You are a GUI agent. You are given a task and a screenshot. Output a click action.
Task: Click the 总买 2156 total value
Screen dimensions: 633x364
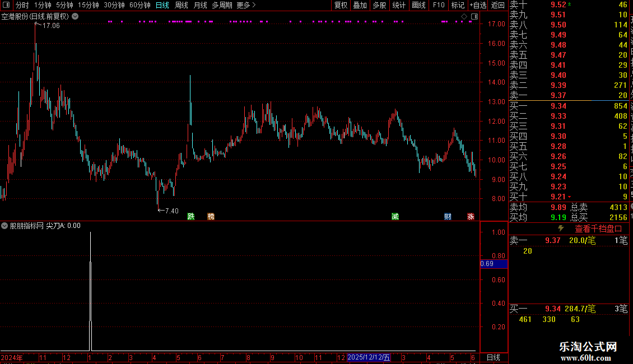tap(599, 217)
